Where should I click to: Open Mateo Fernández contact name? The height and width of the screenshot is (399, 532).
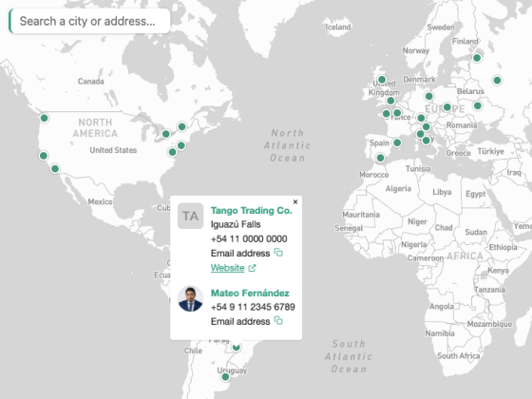pos(250,293)
